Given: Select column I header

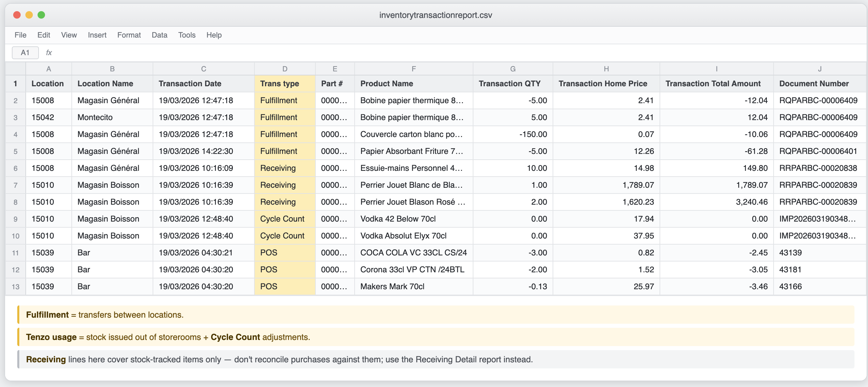Looking at the screenshot, I should pos(717,69).
